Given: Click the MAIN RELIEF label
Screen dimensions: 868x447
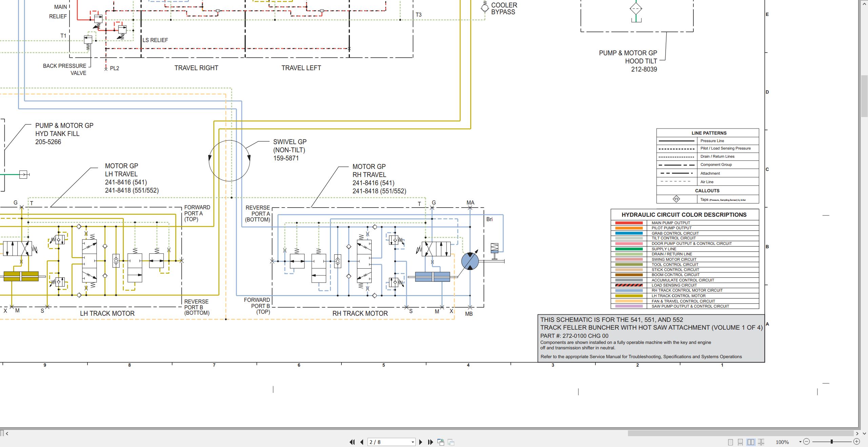Looking at the screenshot, I should pos(58,12).
